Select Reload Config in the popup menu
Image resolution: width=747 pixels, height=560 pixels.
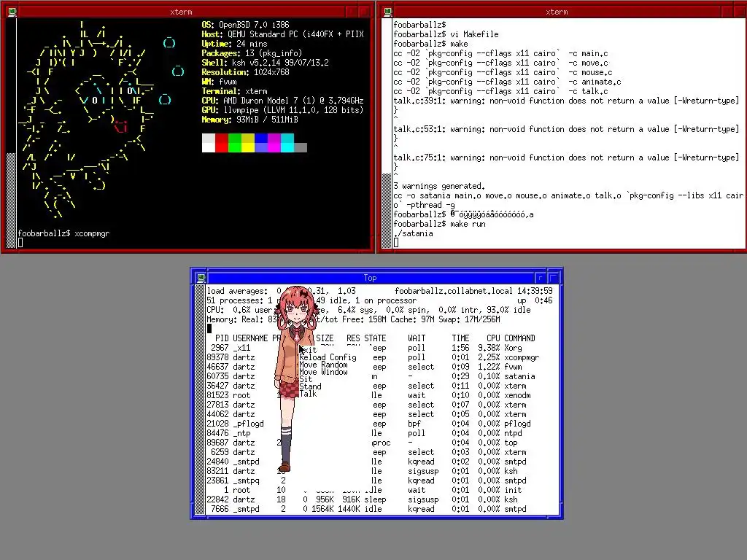[328, 357]
